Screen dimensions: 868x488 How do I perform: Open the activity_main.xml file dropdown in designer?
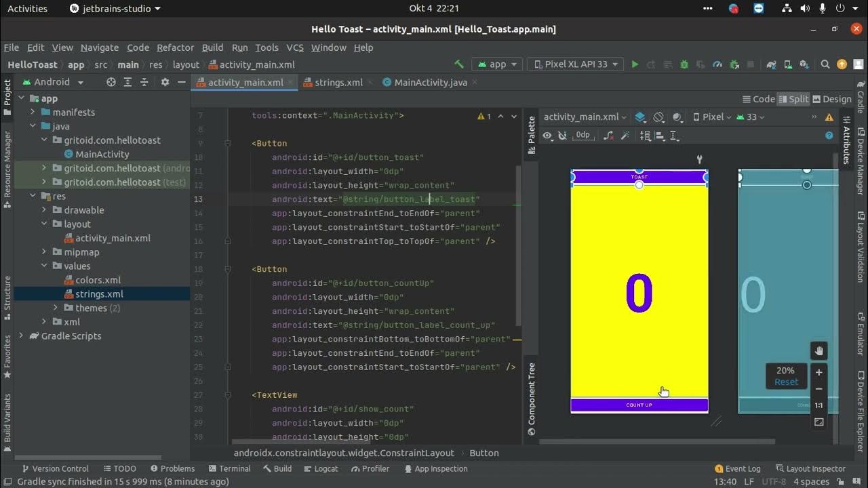(585, 117)
